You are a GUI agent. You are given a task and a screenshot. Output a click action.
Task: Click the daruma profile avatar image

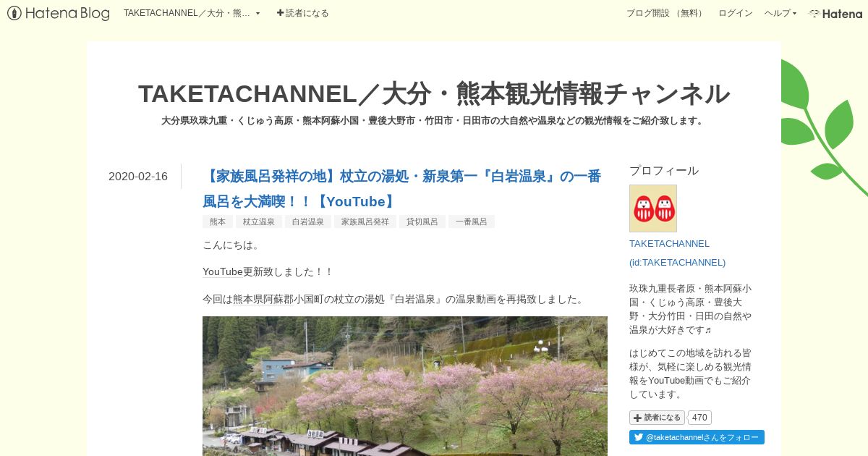click(653, 208)
